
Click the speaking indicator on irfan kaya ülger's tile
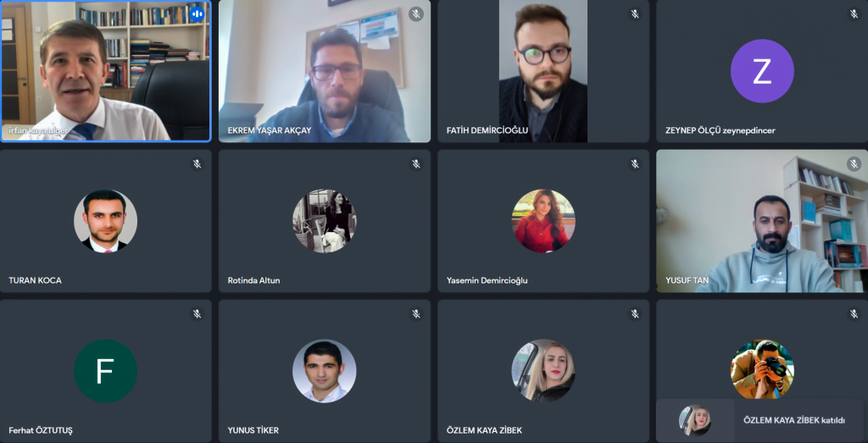pos(197,14)
